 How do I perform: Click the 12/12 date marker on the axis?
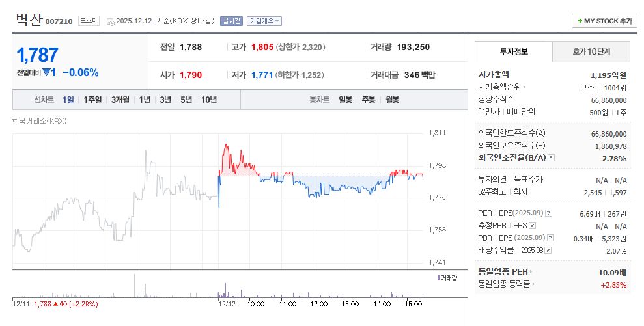pyautogui.click(x=227, y=305)
